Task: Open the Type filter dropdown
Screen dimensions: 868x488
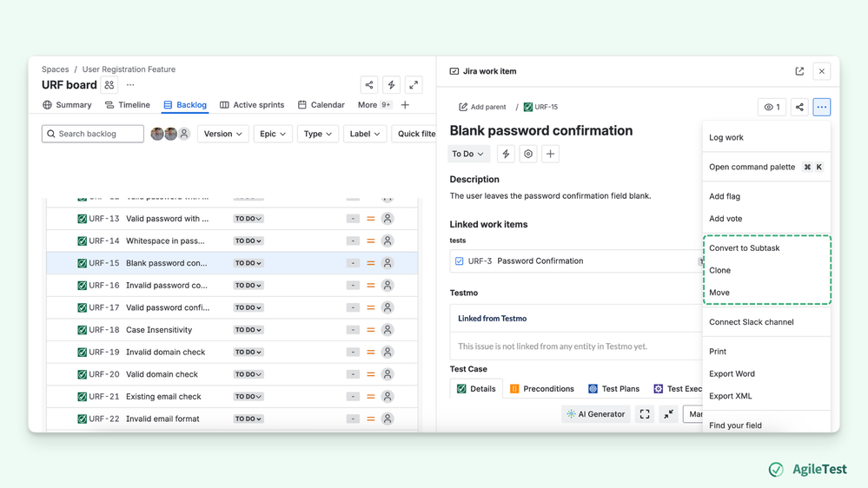Action: [x=318, y=134]
